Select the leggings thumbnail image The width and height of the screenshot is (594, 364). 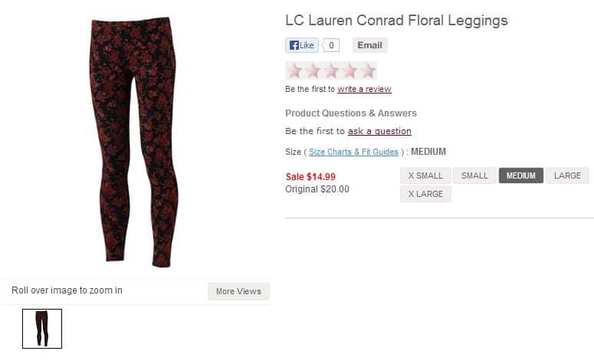pos(42,329)
